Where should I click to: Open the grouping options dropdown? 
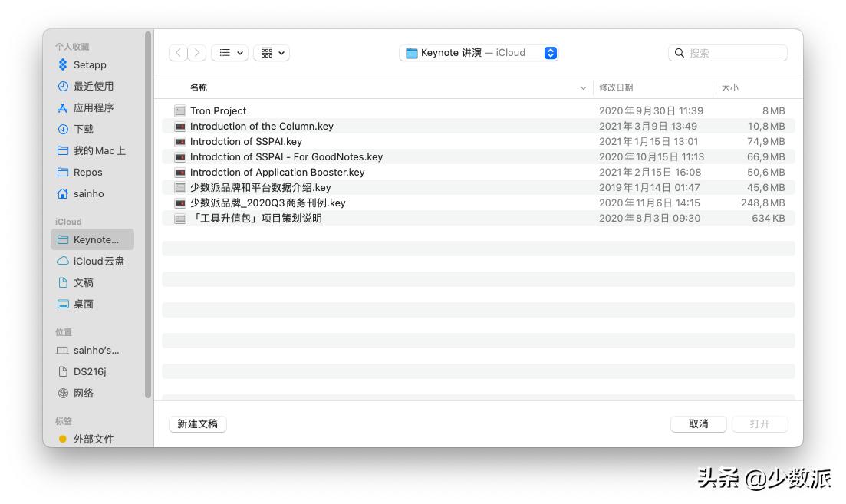pyautogui.click(x=272, y=53)
